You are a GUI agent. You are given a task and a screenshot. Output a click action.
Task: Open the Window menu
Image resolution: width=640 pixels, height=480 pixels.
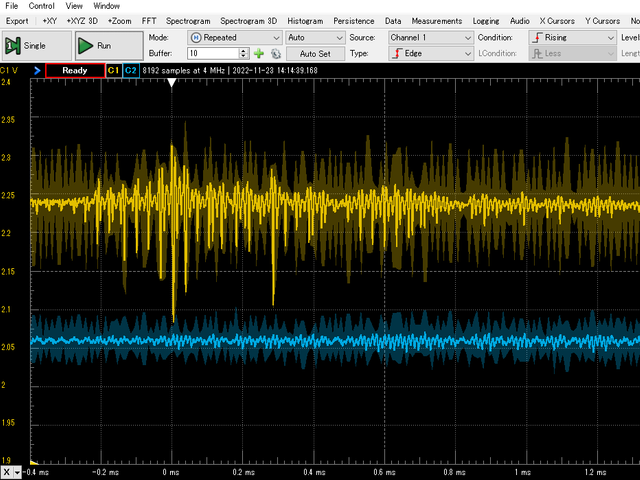coord(107,6)
